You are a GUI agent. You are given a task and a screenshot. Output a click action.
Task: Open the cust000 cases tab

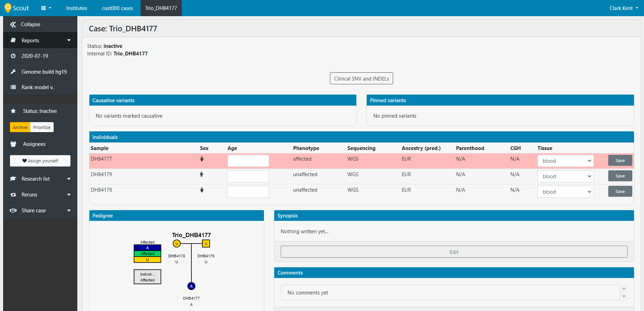(117, 8)
